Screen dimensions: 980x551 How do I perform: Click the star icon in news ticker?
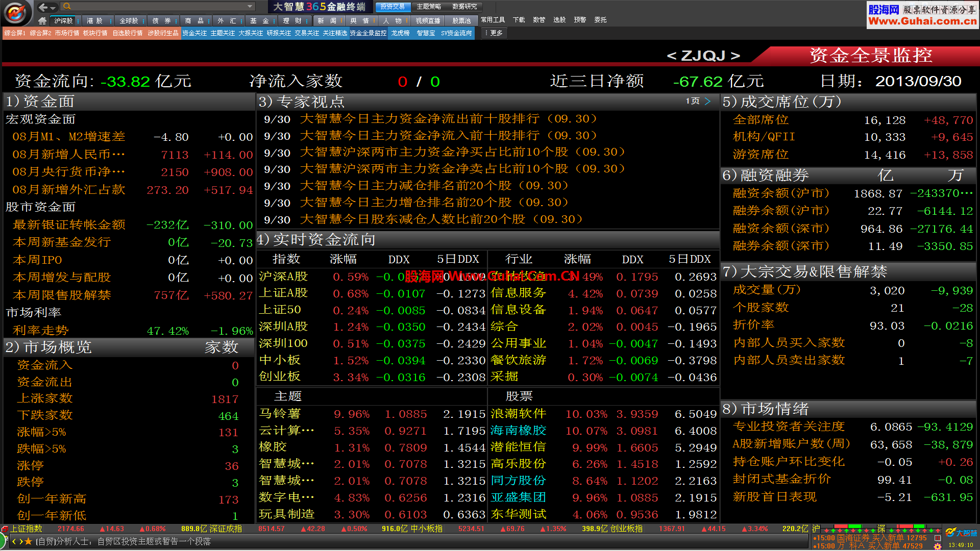[x=29, y=541]
